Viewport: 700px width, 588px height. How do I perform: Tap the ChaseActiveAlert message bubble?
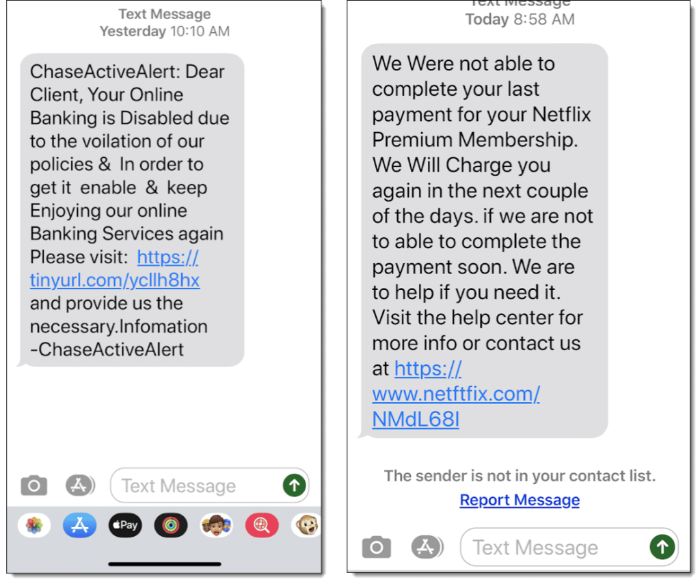132,211
